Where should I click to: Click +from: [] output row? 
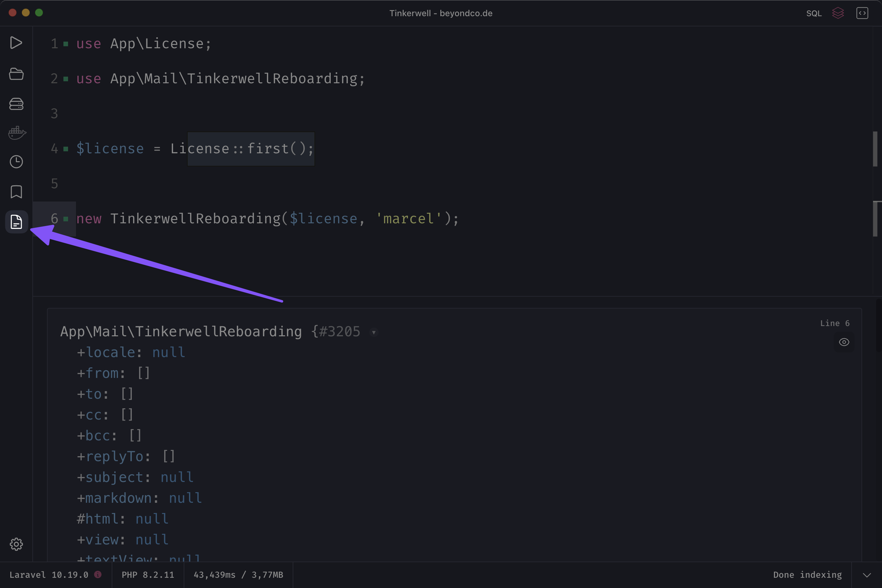coord(114,374)
